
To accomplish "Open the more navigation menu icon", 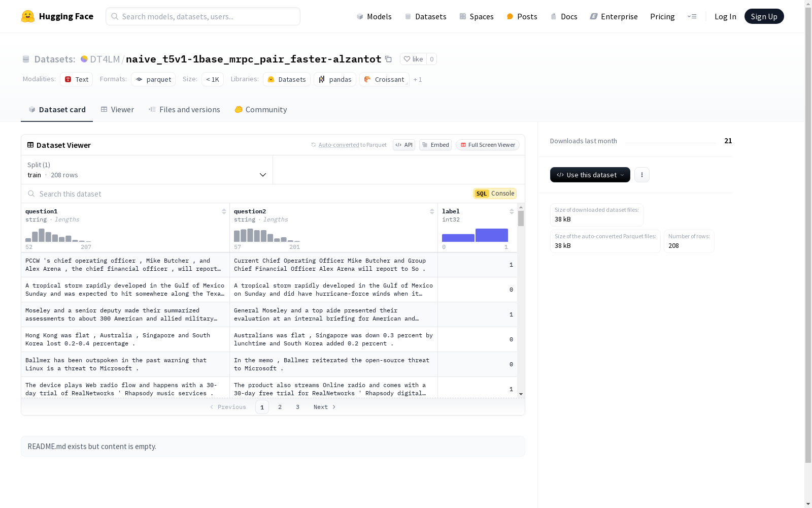I will coord(692,16).
